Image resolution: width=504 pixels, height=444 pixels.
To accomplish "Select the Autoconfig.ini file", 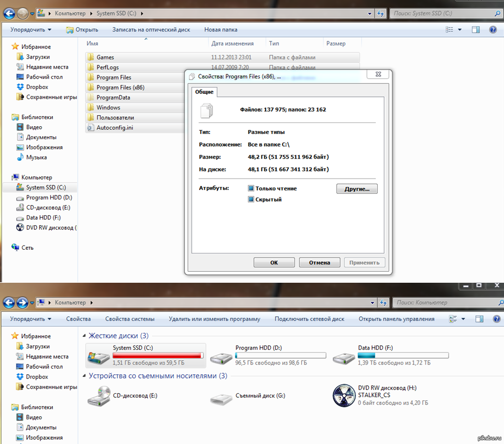I will pos(114,128).
